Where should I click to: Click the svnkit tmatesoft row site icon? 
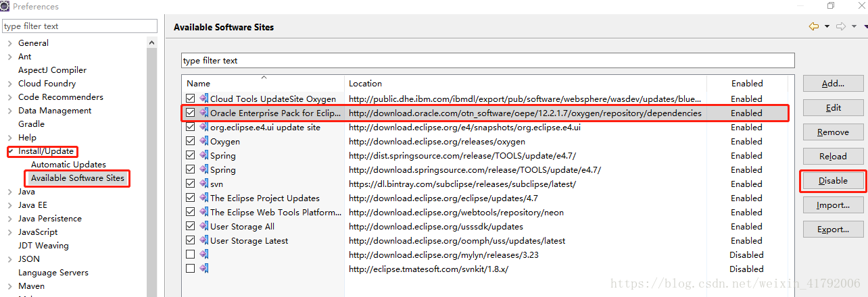point(203,269)
